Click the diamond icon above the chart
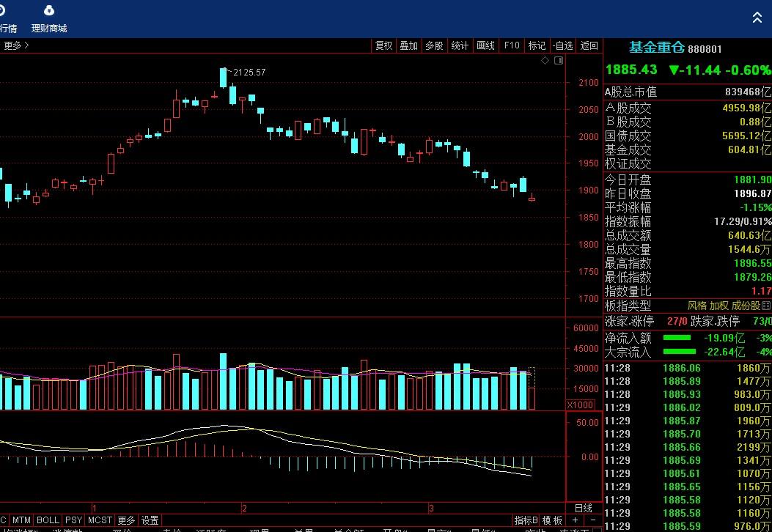Screen dimensions: 772x532 pos(545,61)
